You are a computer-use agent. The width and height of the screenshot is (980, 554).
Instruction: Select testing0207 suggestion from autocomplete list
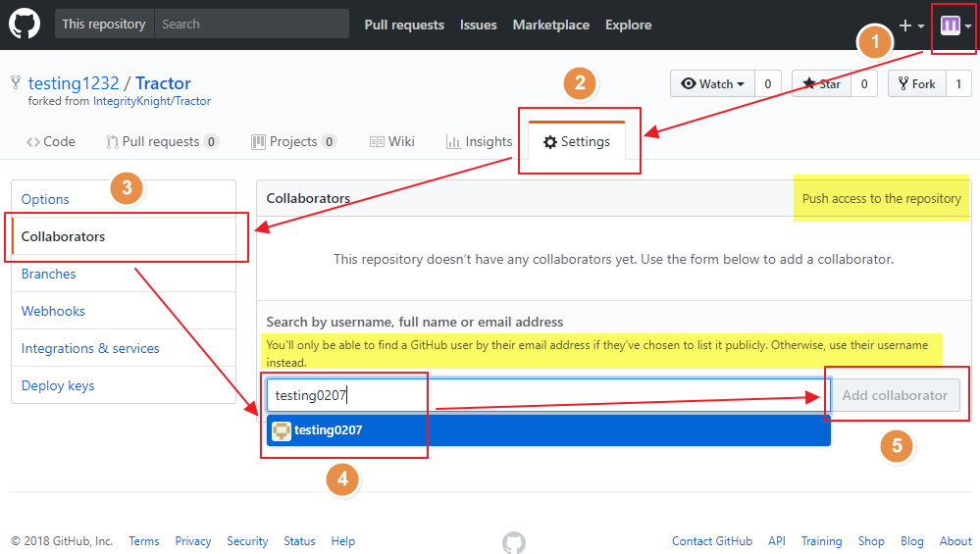pyautogui.click(x=548, y=430)
